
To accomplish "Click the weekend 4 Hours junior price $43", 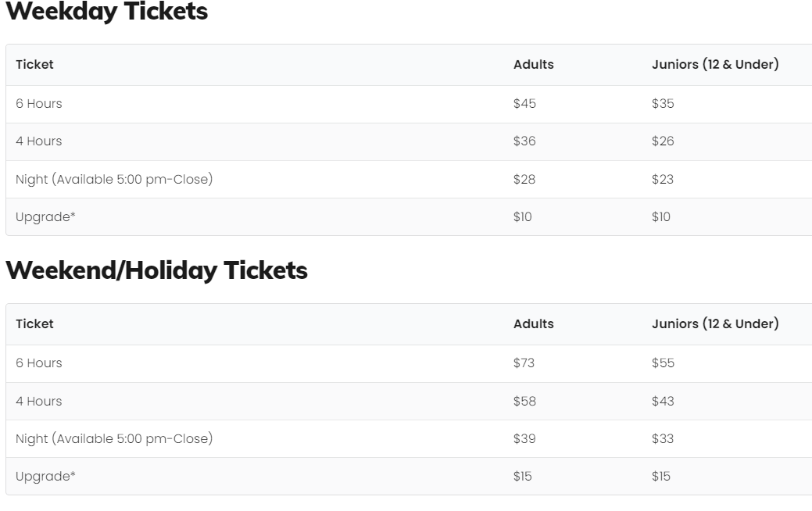I will [663, 402].
